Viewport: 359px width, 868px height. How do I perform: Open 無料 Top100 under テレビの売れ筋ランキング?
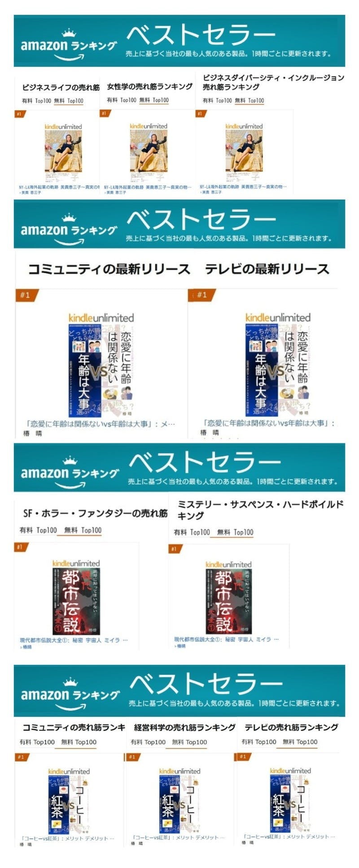tap(300, 742)
